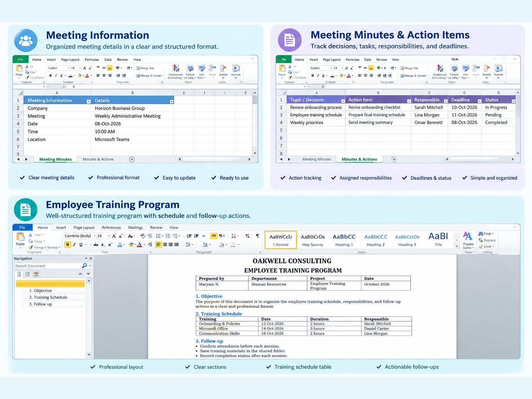Add a new sheet in the Action Items Excel window
This screenshot has width=532, height=399.
coord(394,159)
